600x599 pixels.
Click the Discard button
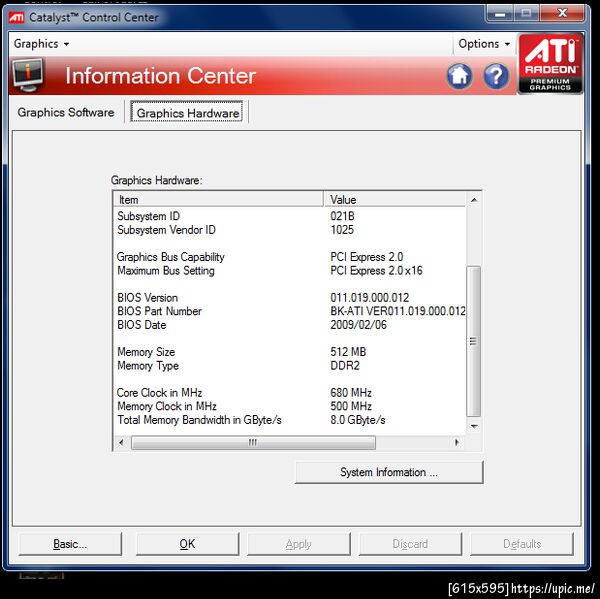click(x=410, y=544)
